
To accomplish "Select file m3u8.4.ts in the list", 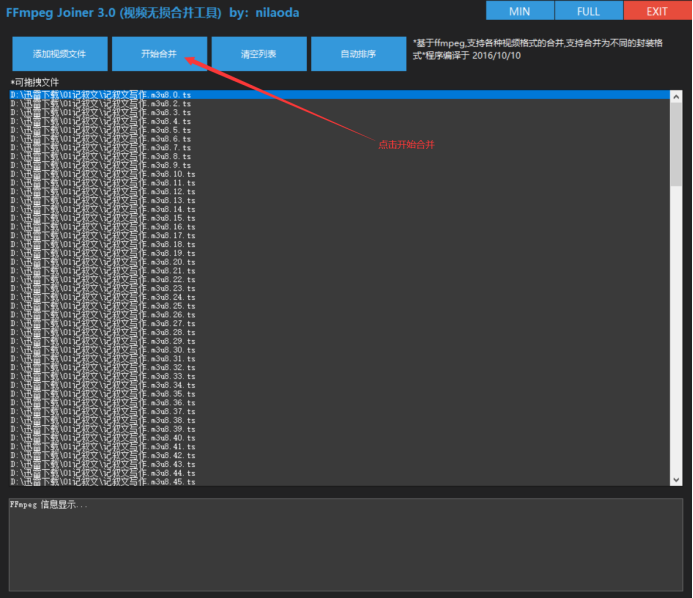I will click(x=339, y=121).
